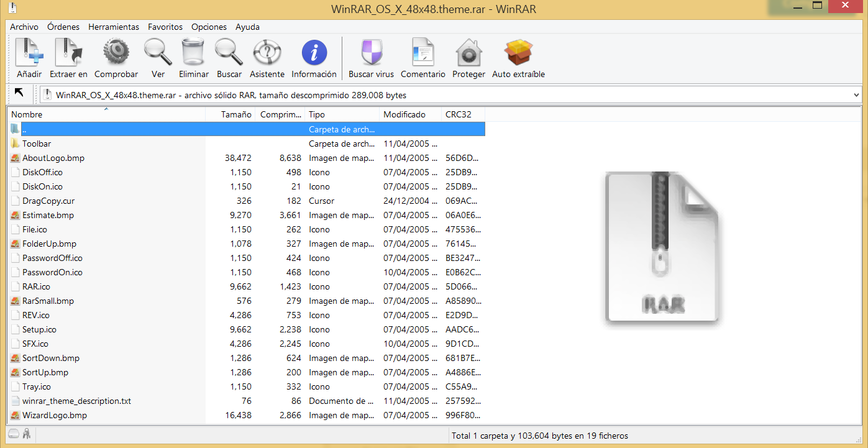The image size is (868, 448).
Task: Select the File.ico file
Action: (x=35, y=229)
